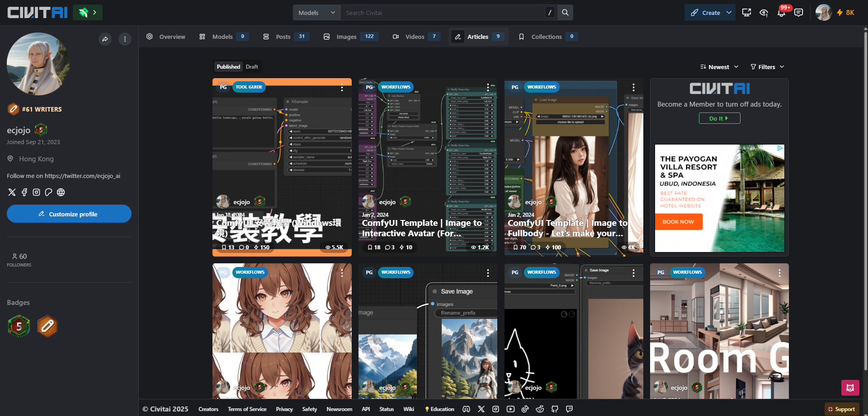Viewport: 868px width, 416px height.
Task: Open the Posts tab
Action: tap(286, 37)
